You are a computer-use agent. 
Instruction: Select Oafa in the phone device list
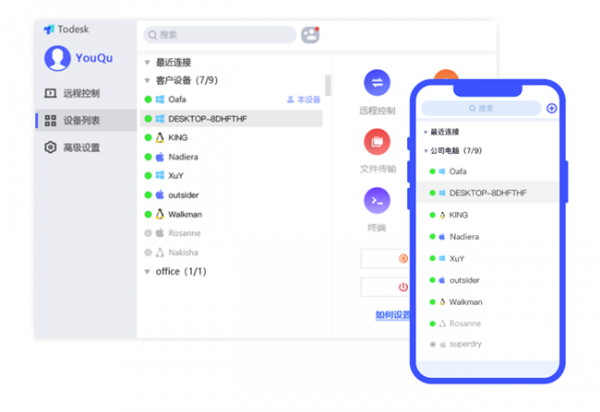(488, 171)
